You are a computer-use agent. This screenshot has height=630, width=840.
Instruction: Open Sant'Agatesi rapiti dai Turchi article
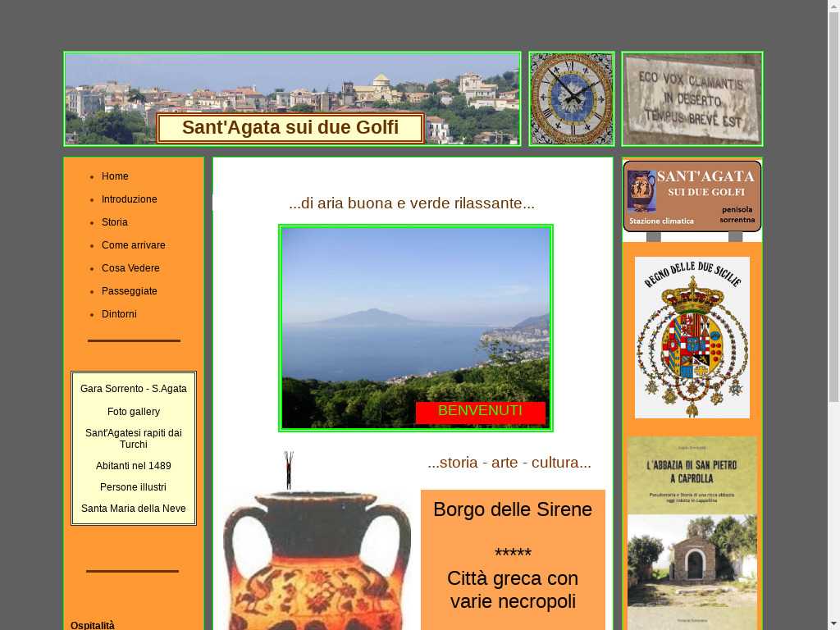tap(134, 439)
